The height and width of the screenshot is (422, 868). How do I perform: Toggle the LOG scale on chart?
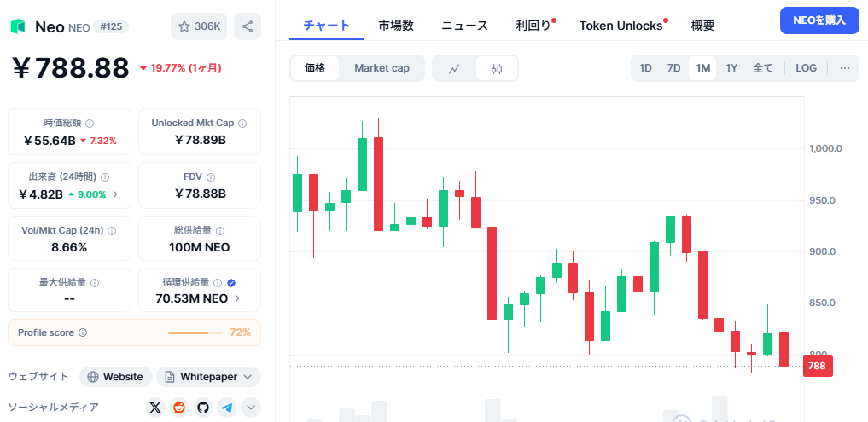806,68
